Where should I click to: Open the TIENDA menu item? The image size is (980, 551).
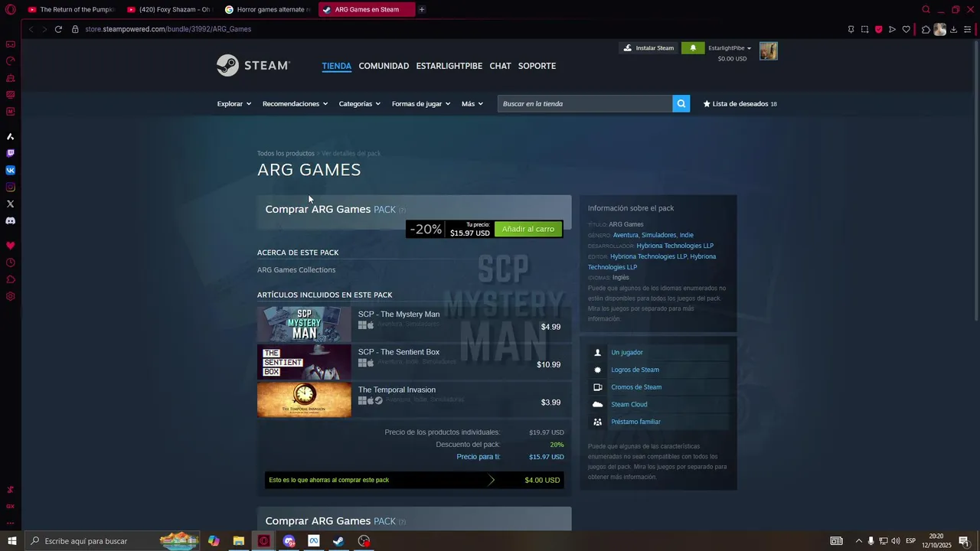click(x=337, y=66)
